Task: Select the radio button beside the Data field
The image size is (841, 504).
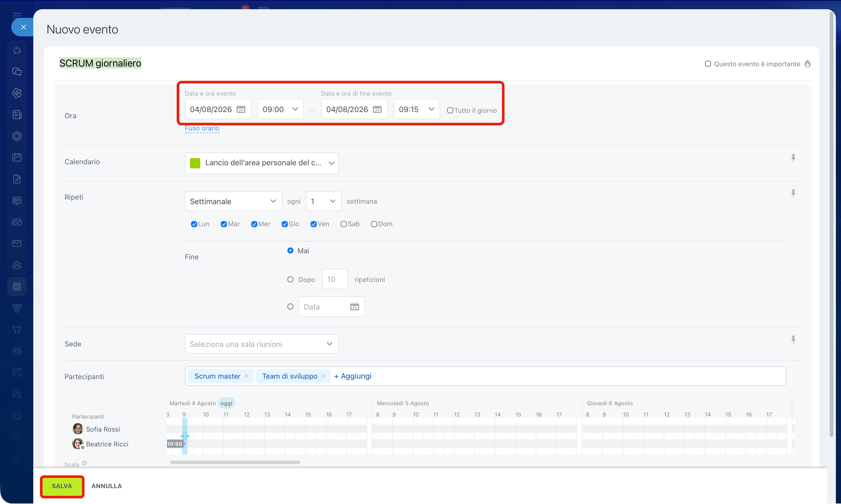Action: click(290, 307)
